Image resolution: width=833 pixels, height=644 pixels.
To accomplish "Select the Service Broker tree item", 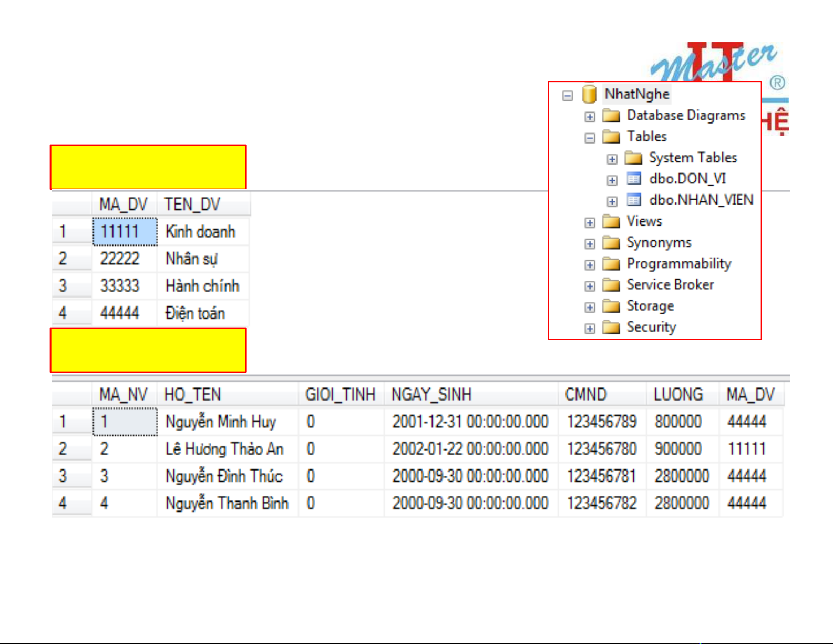I will pyautogui.click(x=670, y=285).
